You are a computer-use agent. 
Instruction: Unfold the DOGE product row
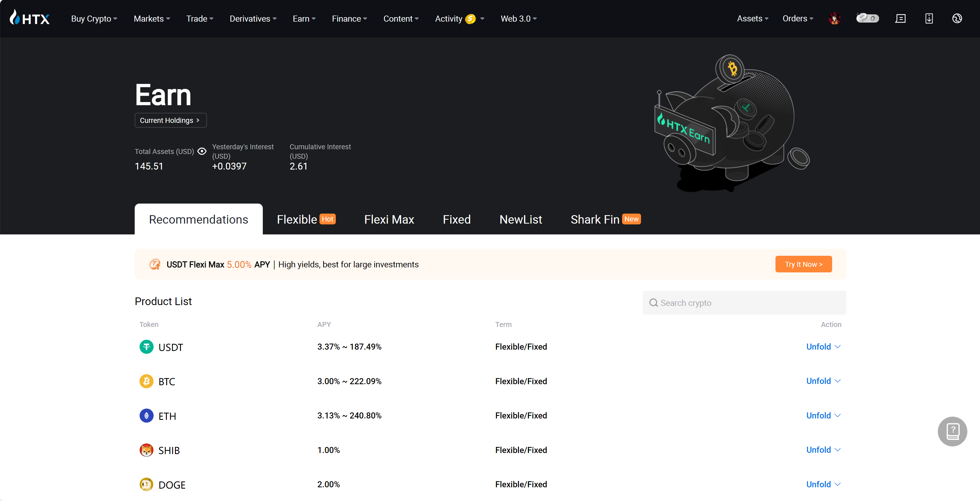pos(823,484)
